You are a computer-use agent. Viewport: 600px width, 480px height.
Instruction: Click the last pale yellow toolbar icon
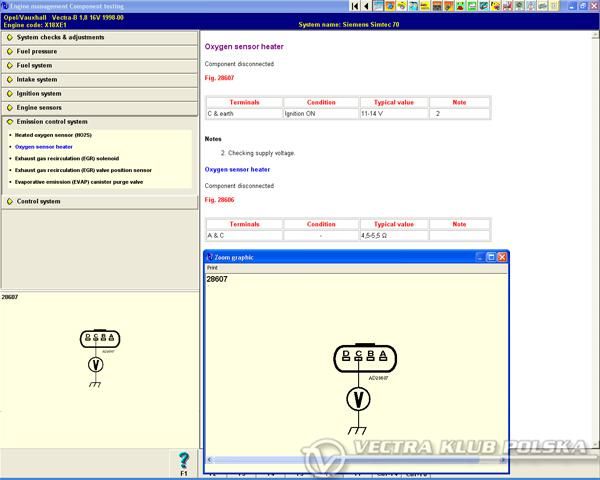[554, 6]
